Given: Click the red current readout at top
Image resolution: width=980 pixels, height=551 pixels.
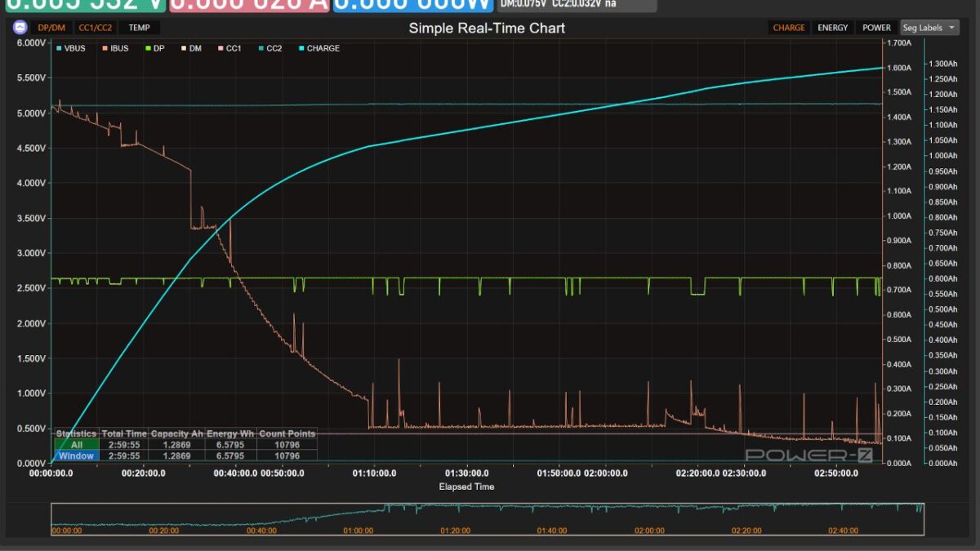Looking at the screenshot, I should [x=249, y=5].
